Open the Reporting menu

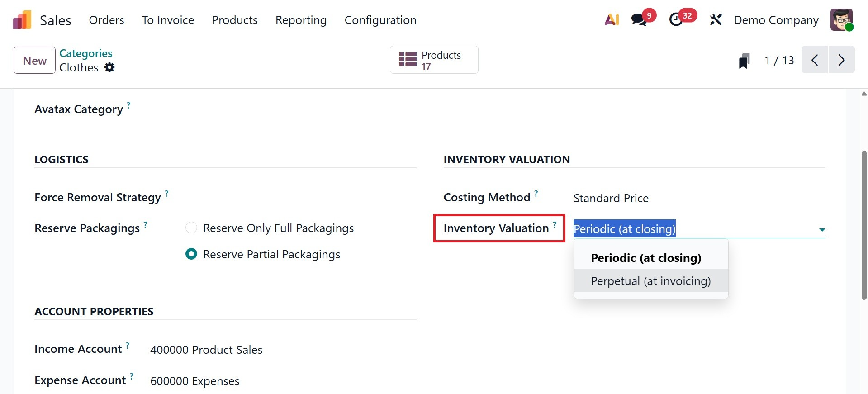click(301, 20)
